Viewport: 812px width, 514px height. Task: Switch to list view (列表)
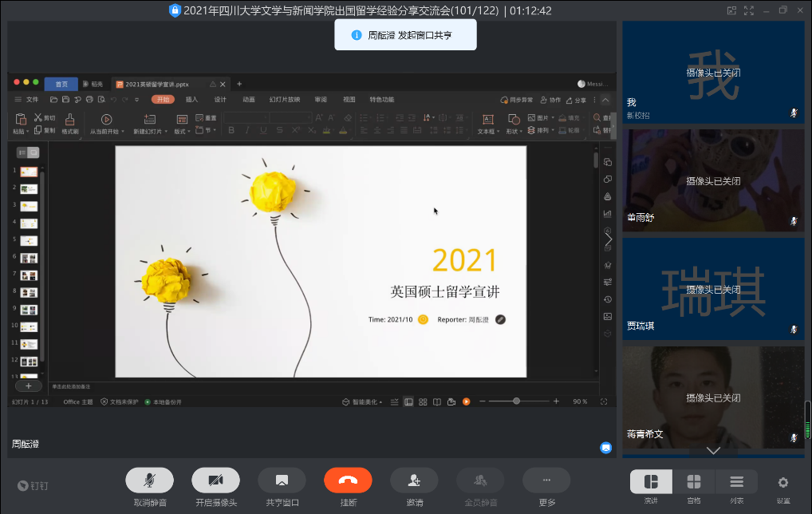click(x=737, y=482)
